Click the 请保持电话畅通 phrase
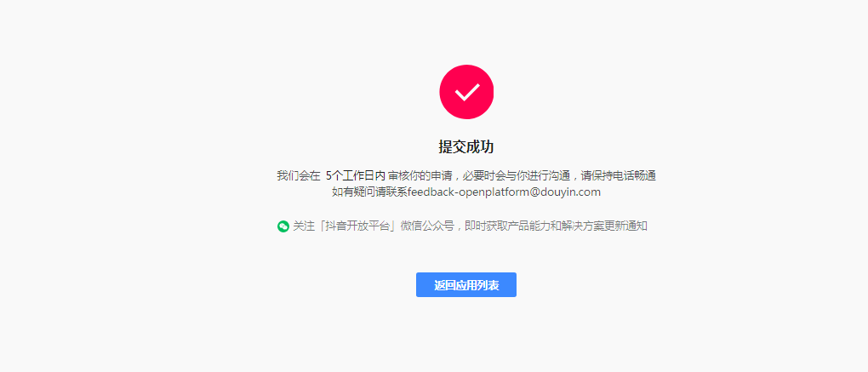 pos(619,176)
